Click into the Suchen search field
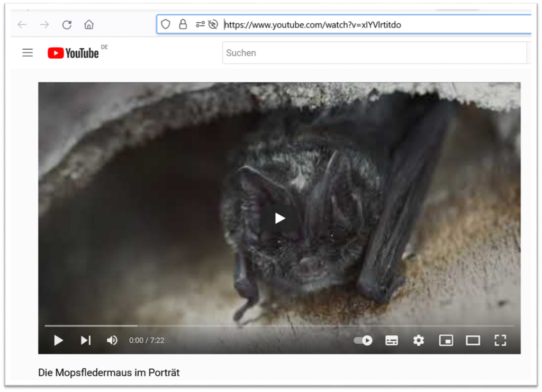Screen dimensions: 542x392 click(375, 53)
